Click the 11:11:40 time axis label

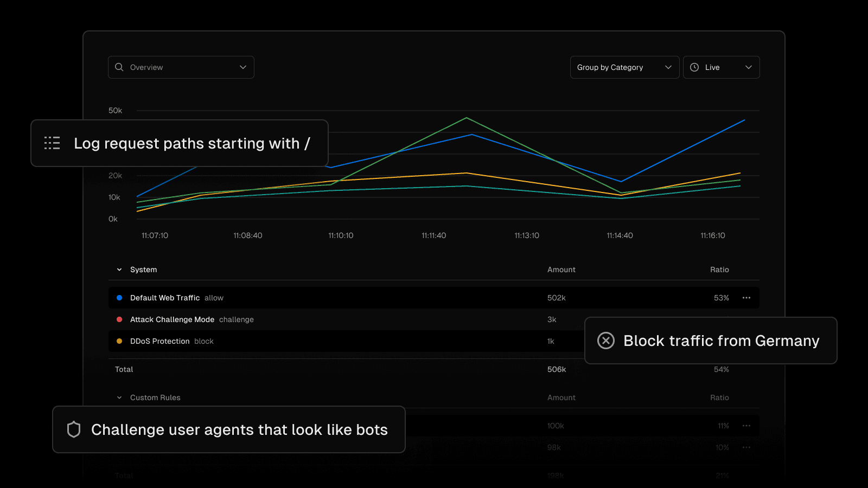pos(434,235)
